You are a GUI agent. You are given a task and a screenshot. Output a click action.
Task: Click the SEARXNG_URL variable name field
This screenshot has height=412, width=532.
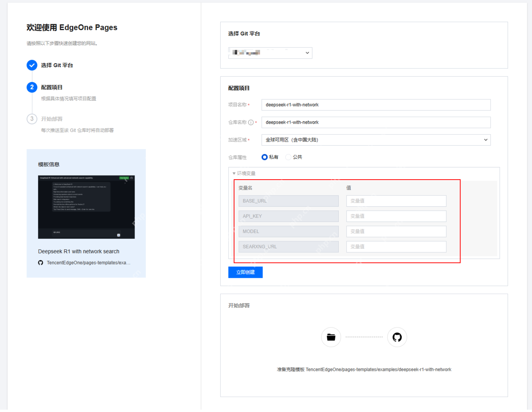[289, 247]
